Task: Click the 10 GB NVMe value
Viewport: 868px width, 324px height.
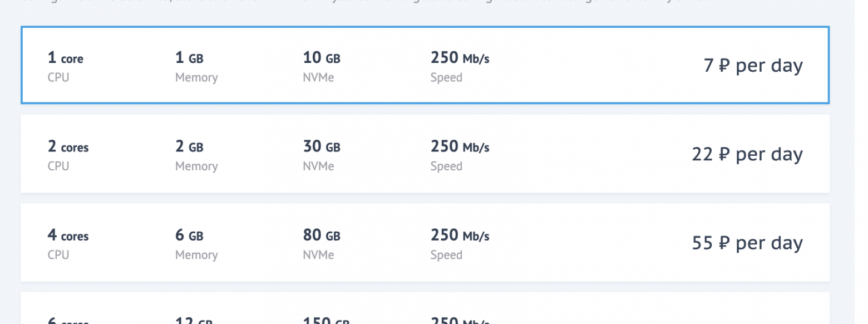Action: coord(321,58)
